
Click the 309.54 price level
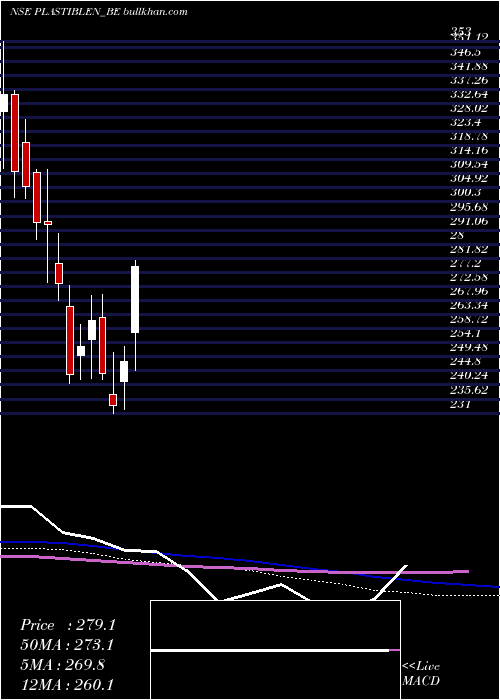point(469,165)
